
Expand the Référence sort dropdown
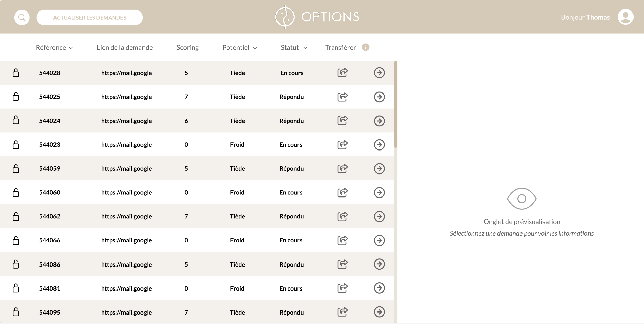[54, 47]
